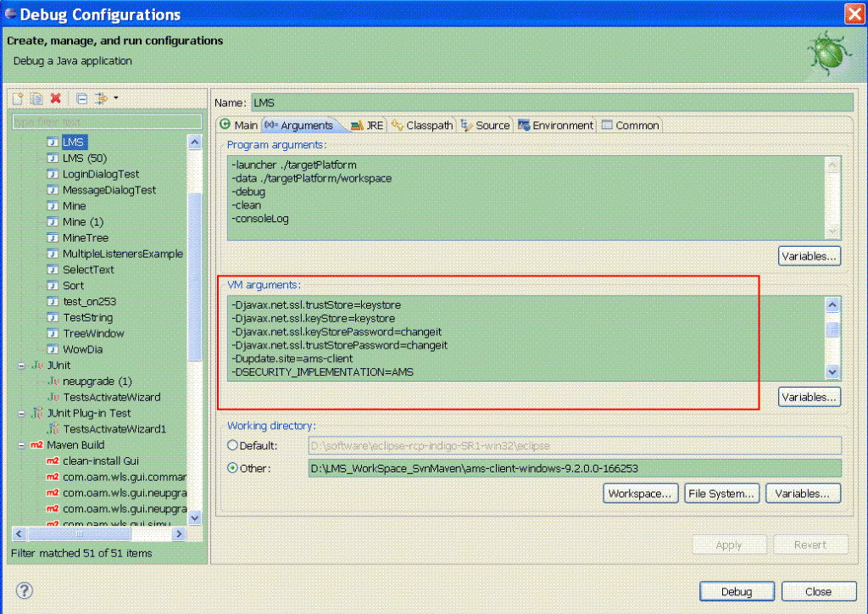Collapse the JUnit tree node
Image resolution: width=868 pixels, height=614 pixels.
tap(21, 366)
